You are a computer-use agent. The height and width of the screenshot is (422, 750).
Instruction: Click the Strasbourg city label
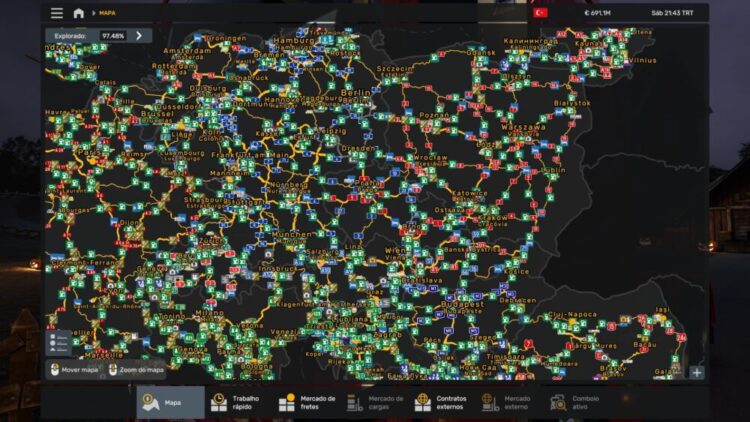207,200
